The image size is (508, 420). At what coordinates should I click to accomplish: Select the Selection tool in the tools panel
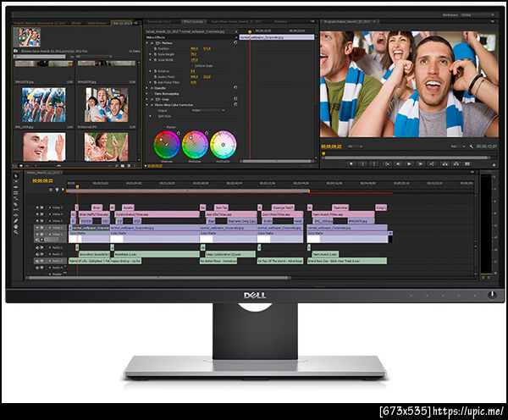coord(15,176)
